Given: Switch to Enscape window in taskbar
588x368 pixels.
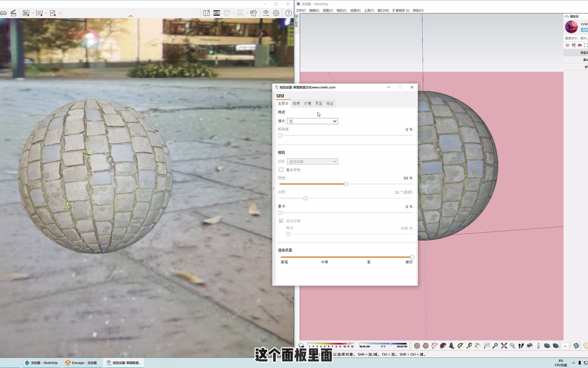Looking at the screenshot, I should (x=82, y=363).
